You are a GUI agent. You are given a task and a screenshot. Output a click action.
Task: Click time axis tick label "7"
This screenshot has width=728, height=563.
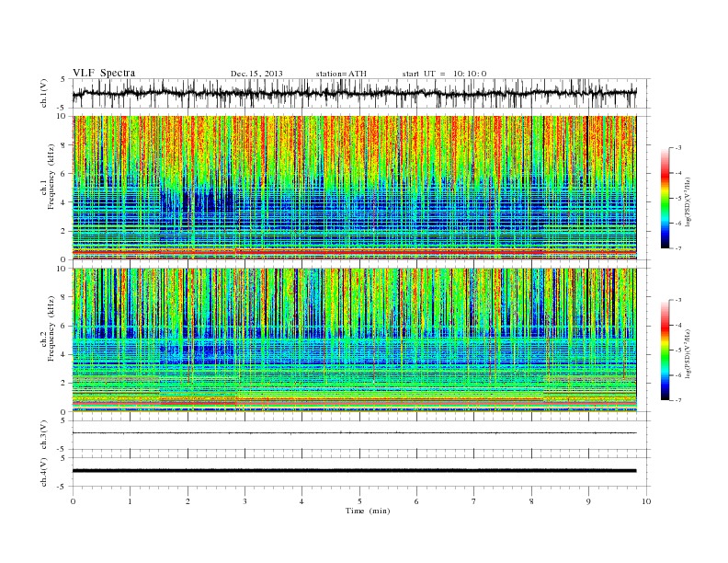[474, 501]
